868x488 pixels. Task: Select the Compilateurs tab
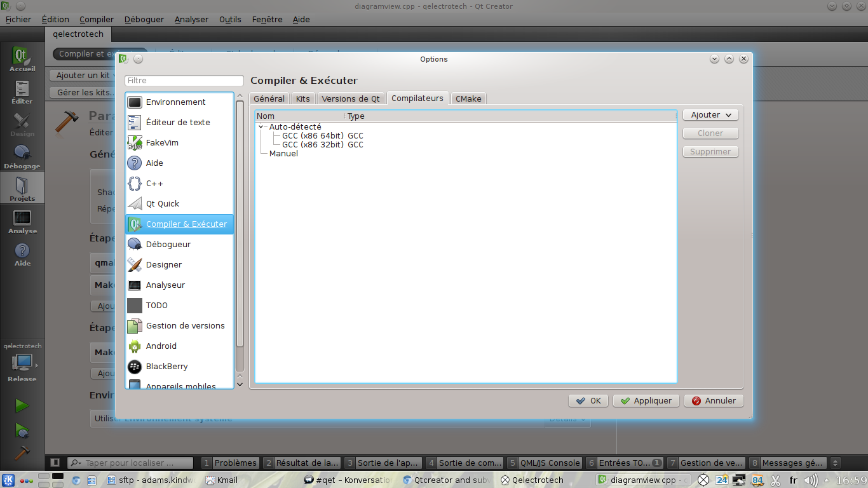(x=417, y=98)
